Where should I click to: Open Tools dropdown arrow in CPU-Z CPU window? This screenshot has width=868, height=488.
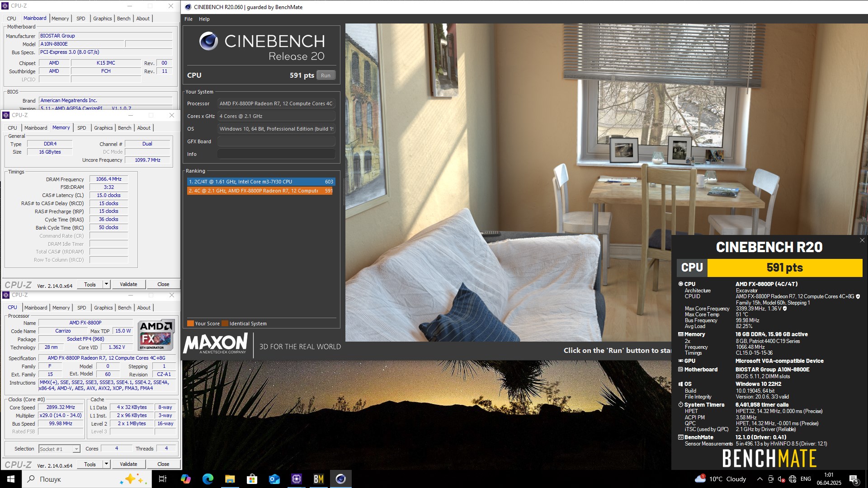[x=106, y=464]
